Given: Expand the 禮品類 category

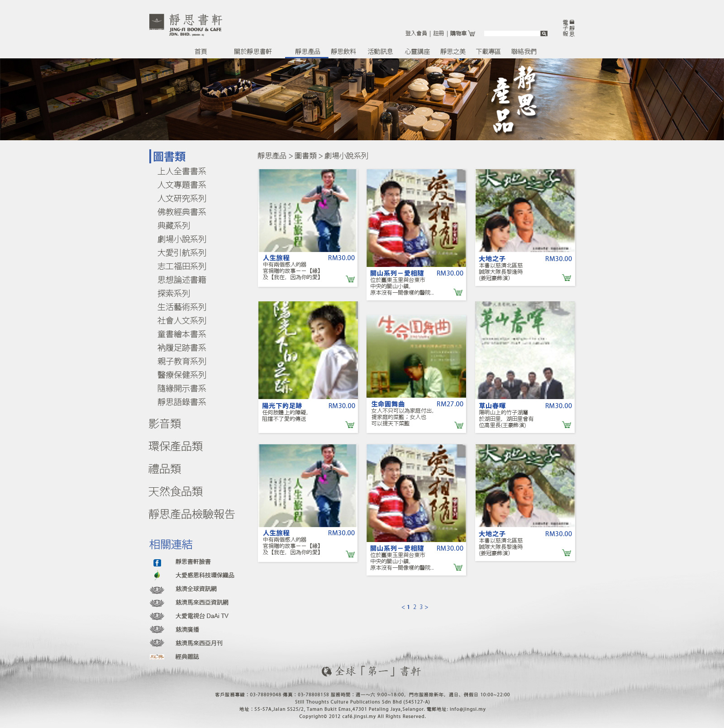Looking at the screenshot, I should tap(165, 469).
